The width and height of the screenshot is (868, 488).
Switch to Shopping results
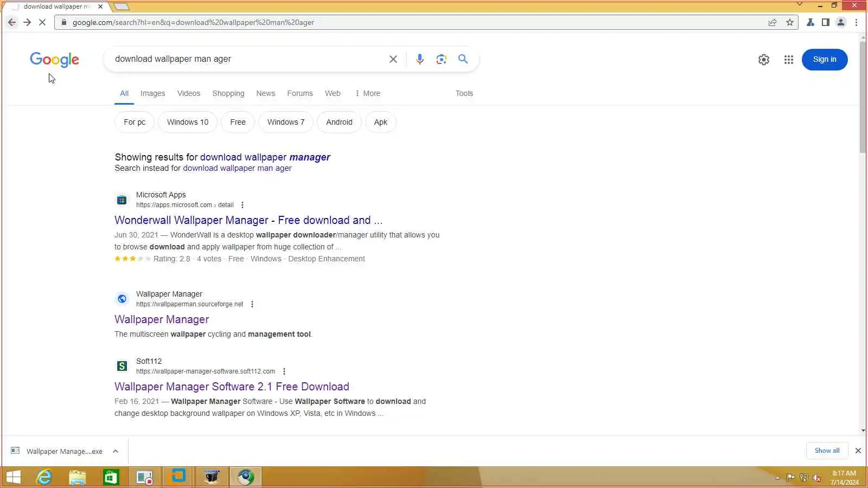(x=228, y=93)
